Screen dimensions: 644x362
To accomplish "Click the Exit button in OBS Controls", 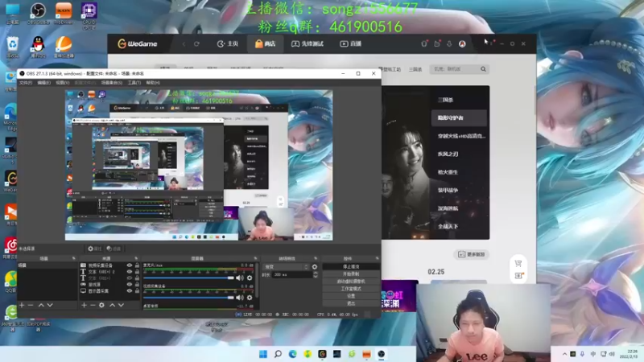I will (x=351, y=303).
